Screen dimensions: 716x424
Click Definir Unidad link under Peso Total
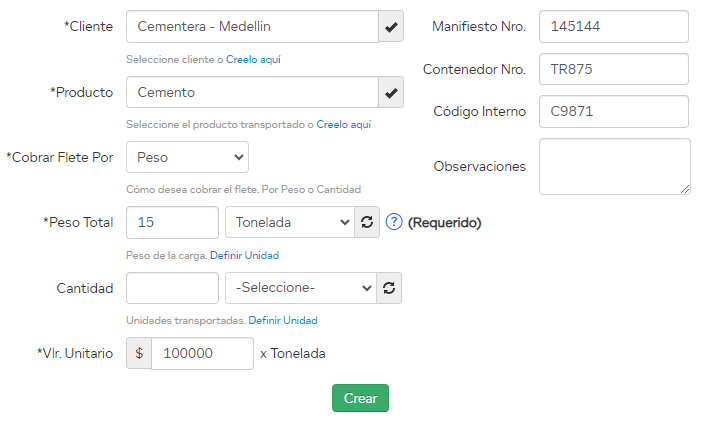coord(244,255)
